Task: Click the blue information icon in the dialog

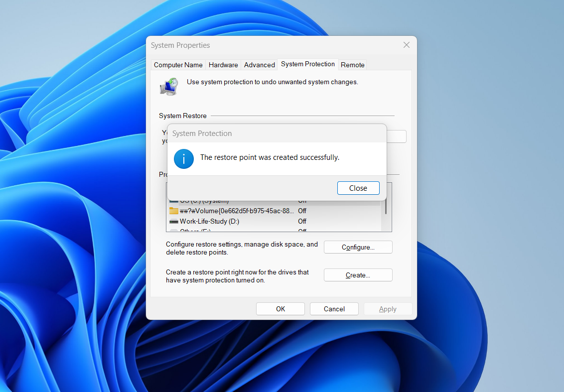Action: (x=184, y=158)
